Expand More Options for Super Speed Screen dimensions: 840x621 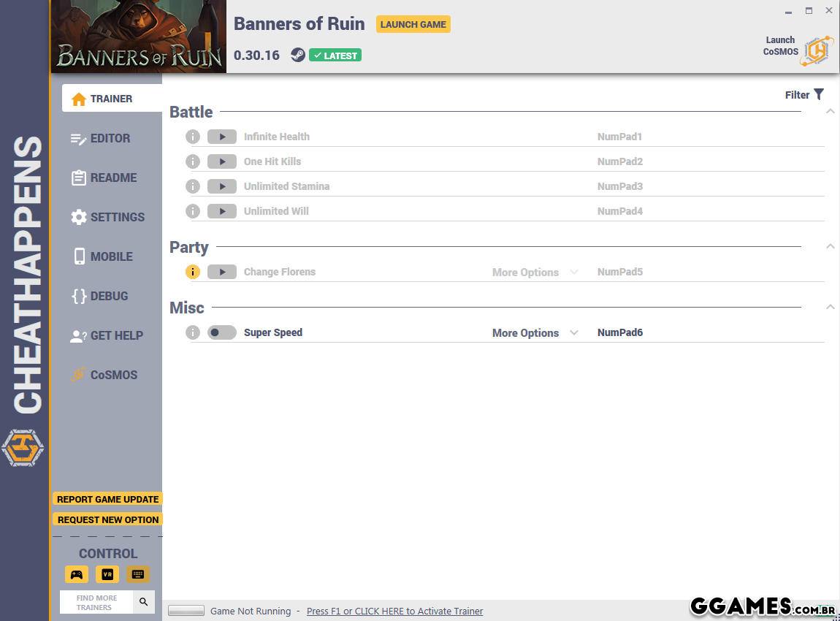coord(534,333)
